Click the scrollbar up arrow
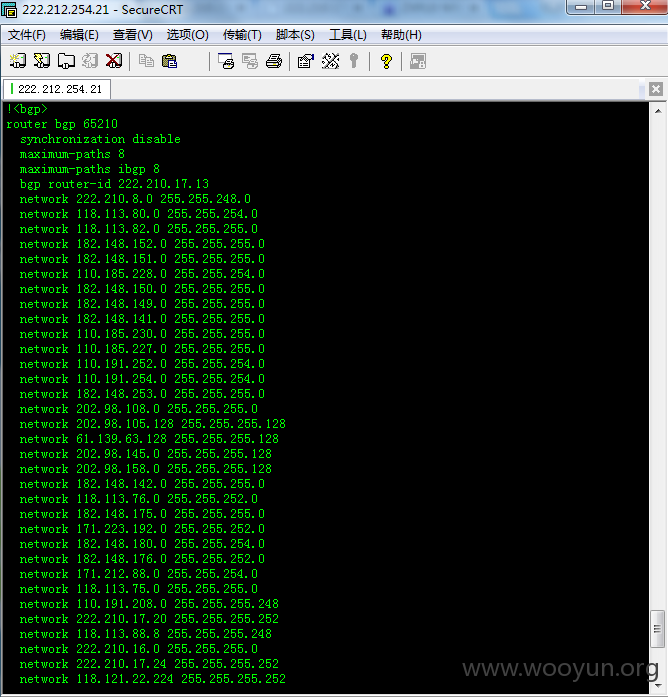The width and height of the screenshot is (668, 697). pos(658,111)
